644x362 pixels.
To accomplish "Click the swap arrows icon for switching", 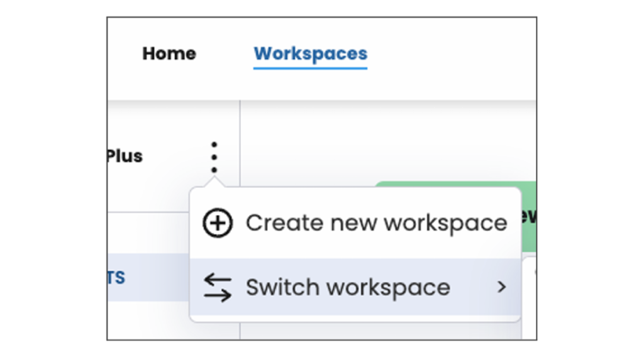I will point(218,288).
